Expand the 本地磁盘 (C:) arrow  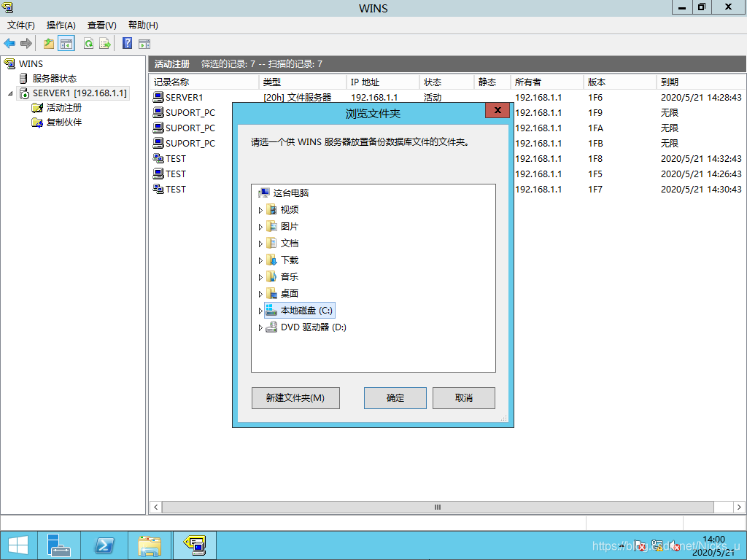coord(260,311)
